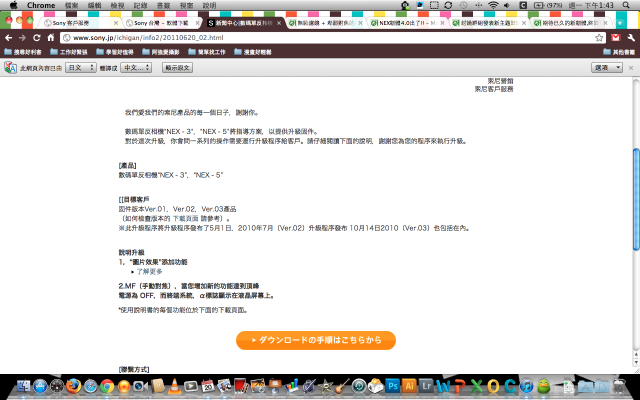Switch to the Sony 台灣 tab

(161, 23)
